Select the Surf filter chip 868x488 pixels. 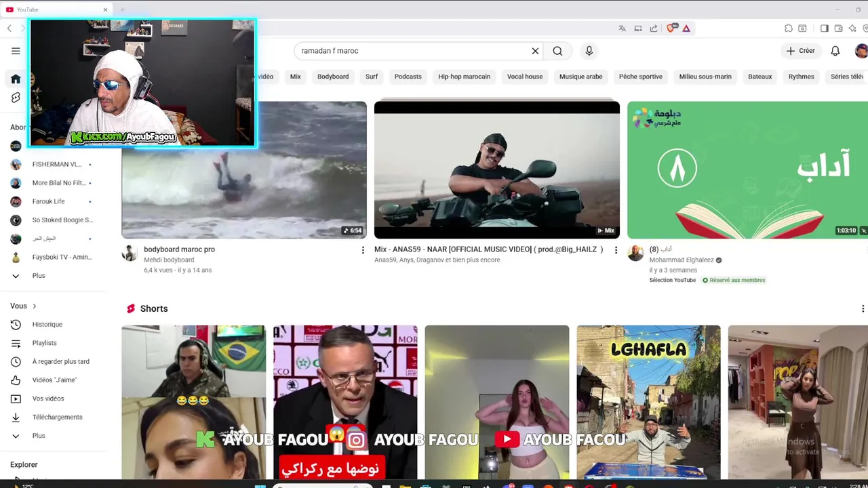coord(372,77)
